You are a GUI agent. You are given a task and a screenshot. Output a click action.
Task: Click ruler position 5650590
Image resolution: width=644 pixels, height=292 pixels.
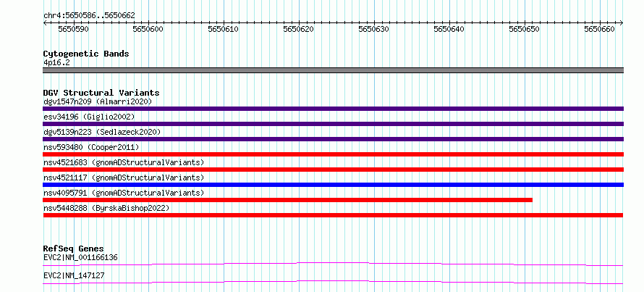pyautogui.click(x=74, y=29)
